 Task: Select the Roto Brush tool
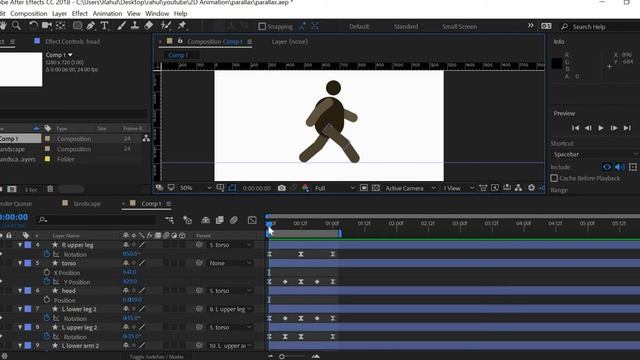coord(166,26)
